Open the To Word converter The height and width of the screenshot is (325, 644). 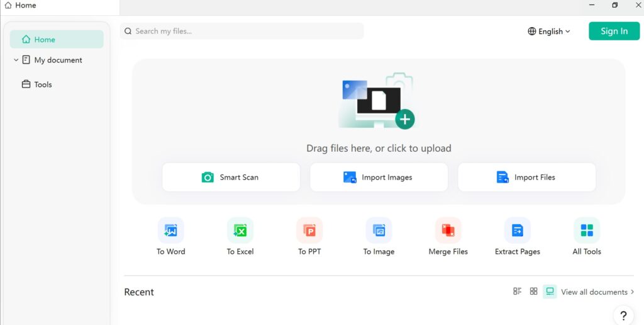coord(170,231)
